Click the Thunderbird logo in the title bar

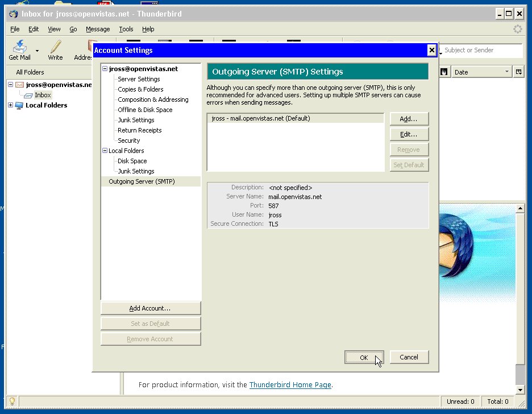point(14,14)
